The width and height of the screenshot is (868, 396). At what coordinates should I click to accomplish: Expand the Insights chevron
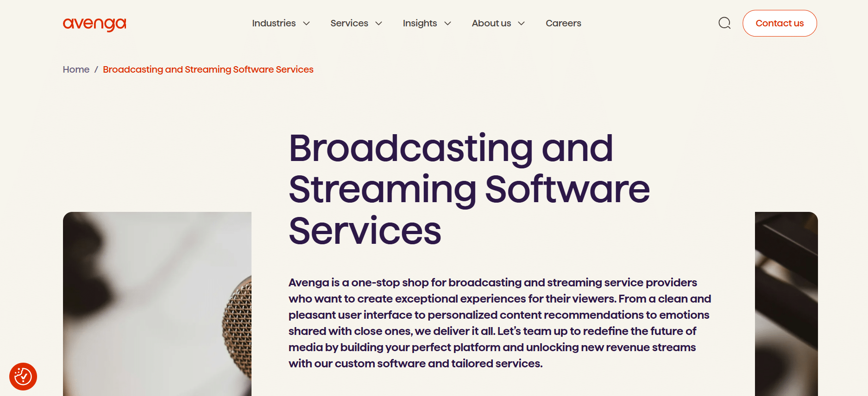pos(447,24)
